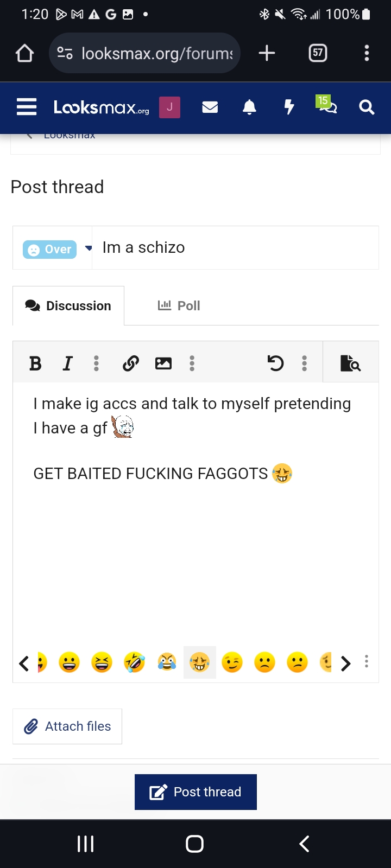Open the post preview
The image size is (391, 868).
click(351, 364)
